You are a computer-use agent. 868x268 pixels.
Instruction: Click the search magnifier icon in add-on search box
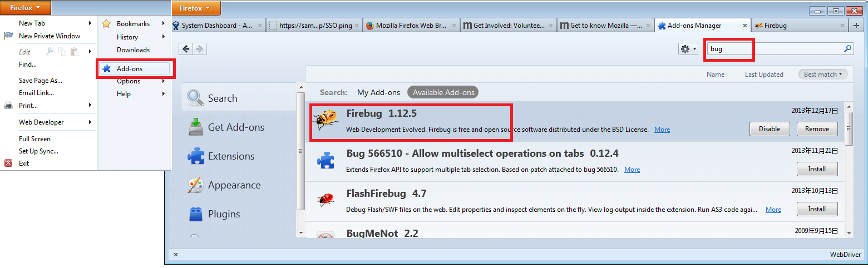click(x=847, y=49)
